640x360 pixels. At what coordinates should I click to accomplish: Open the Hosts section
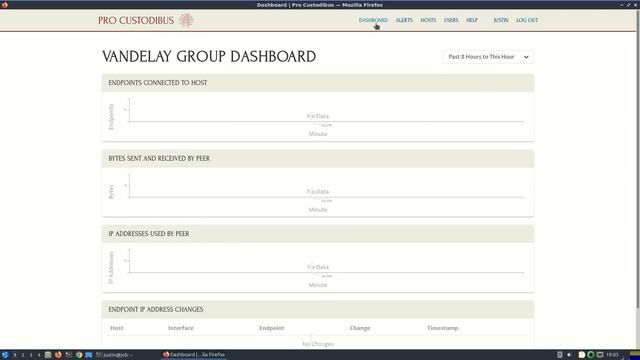click(x=428, y=20)
